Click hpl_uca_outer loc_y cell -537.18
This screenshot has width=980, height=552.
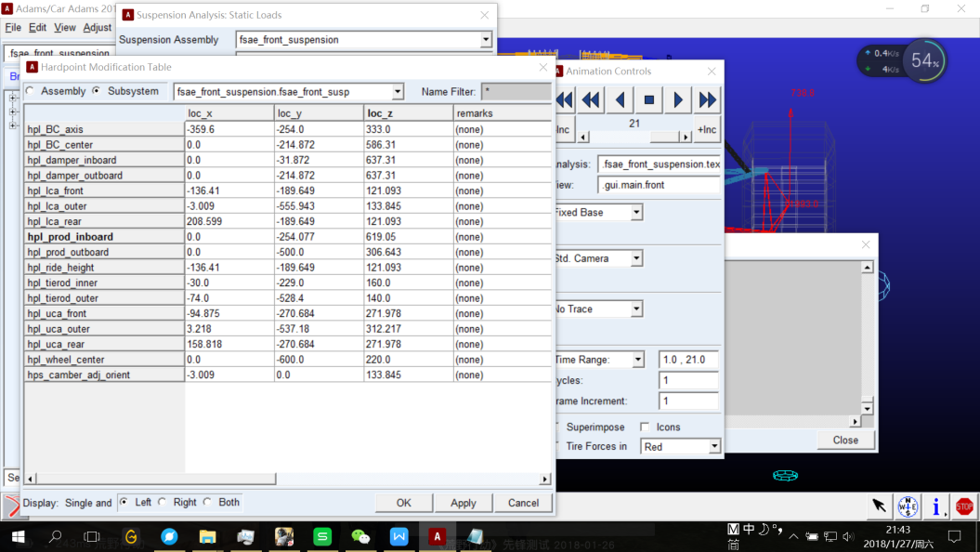319,329
